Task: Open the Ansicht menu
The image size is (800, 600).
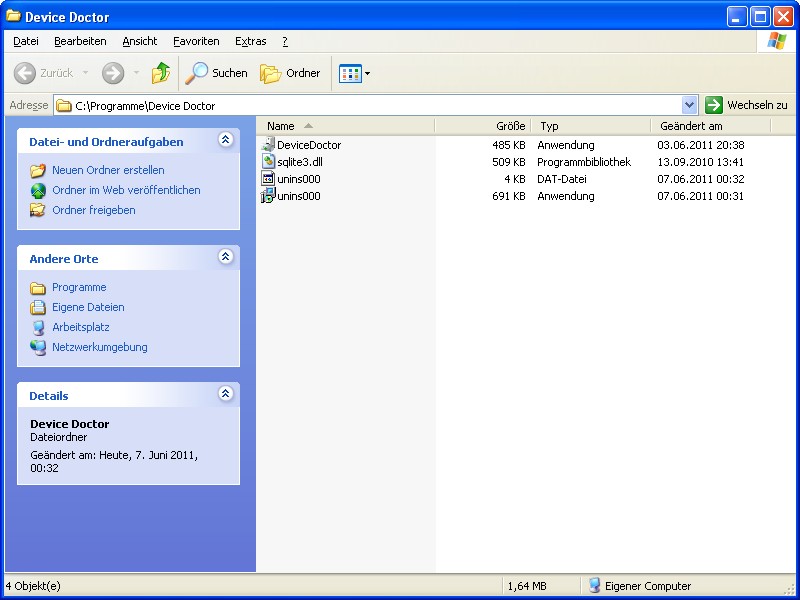Action: [x=140, y=41]
